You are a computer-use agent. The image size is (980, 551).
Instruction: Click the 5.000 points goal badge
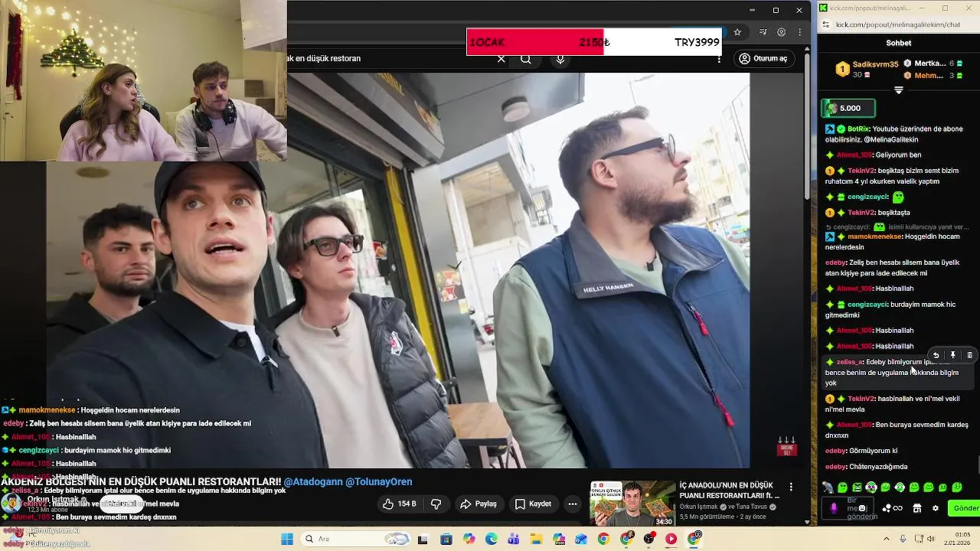[847, 108]
